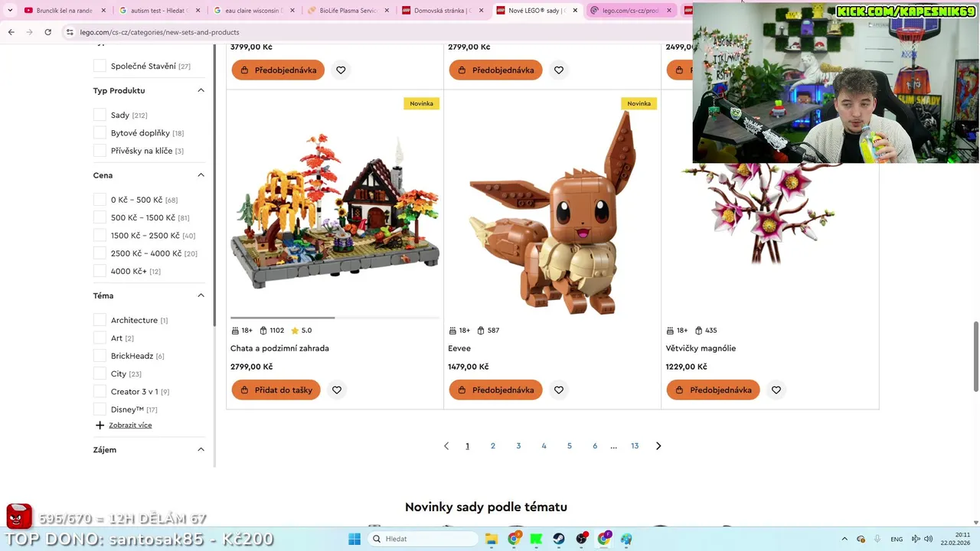
Task: Check the 1500 Kč – 2500 Kč price filter
Action: (x=100, y=236)
